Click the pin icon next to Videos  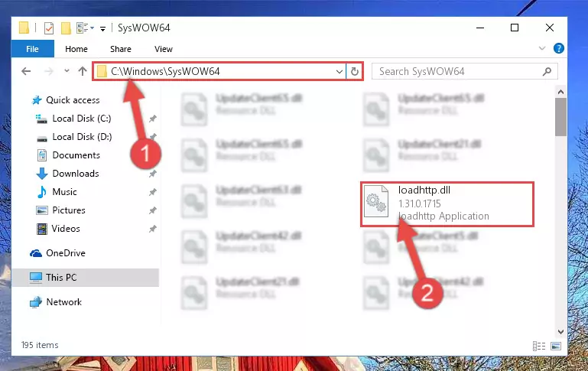(152, 229)
